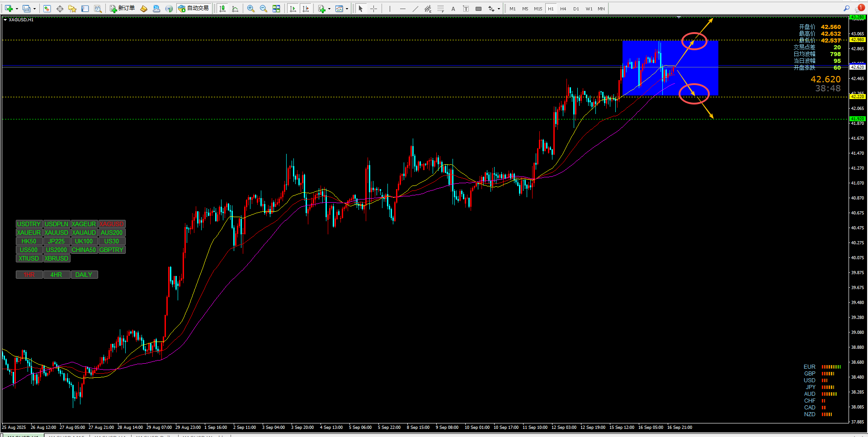Viewport: 868px width, 437px height.
Task: Click the Zoom Out magnifier icon
Action: point(264,9)
